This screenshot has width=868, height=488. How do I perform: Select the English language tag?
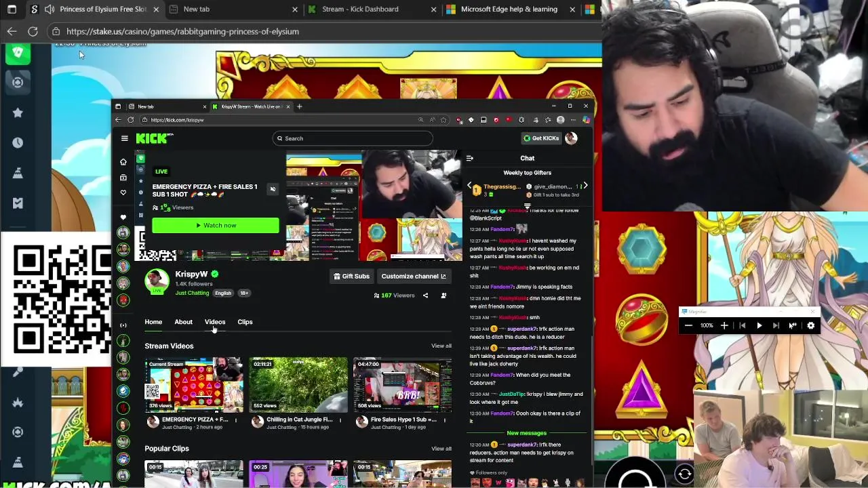pos(222,293)
